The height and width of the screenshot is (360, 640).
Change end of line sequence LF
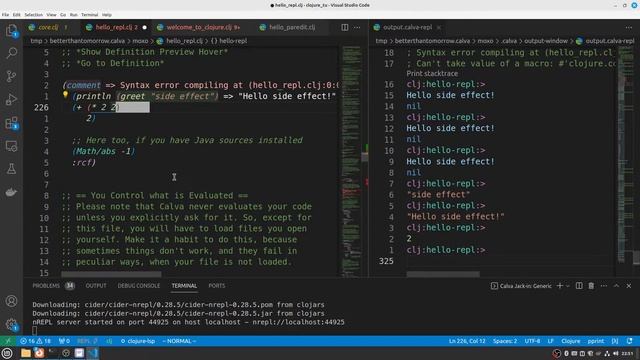click(x=550, y=341)
